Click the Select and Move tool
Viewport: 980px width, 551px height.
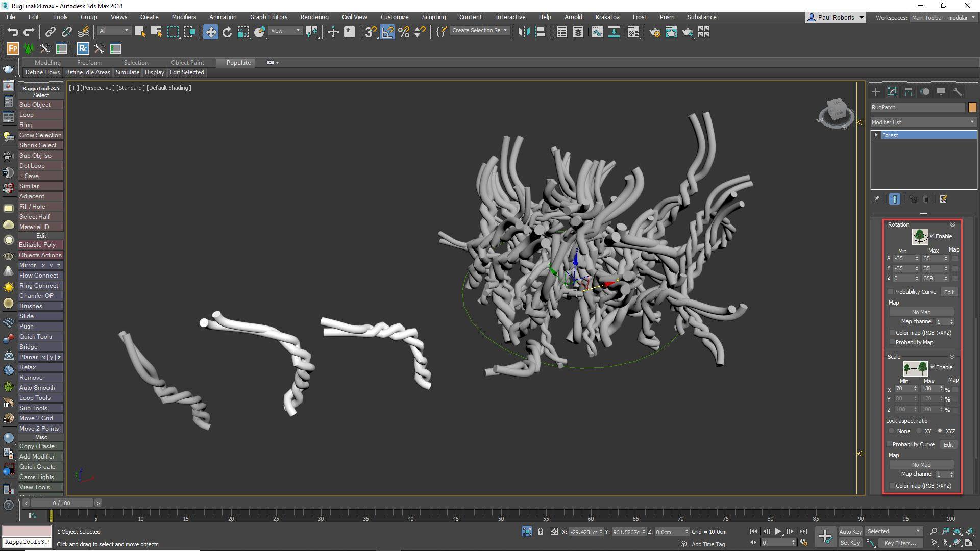[x=210, y=32]
